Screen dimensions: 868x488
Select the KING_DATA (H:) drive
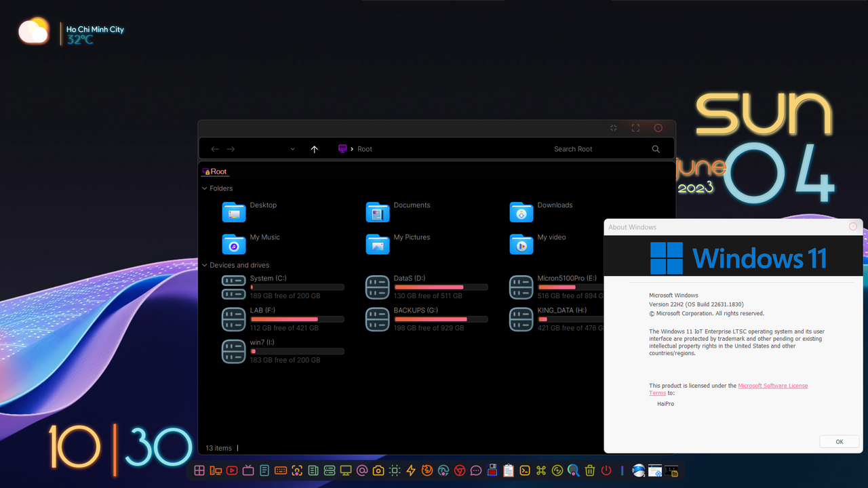coord(556,319)
